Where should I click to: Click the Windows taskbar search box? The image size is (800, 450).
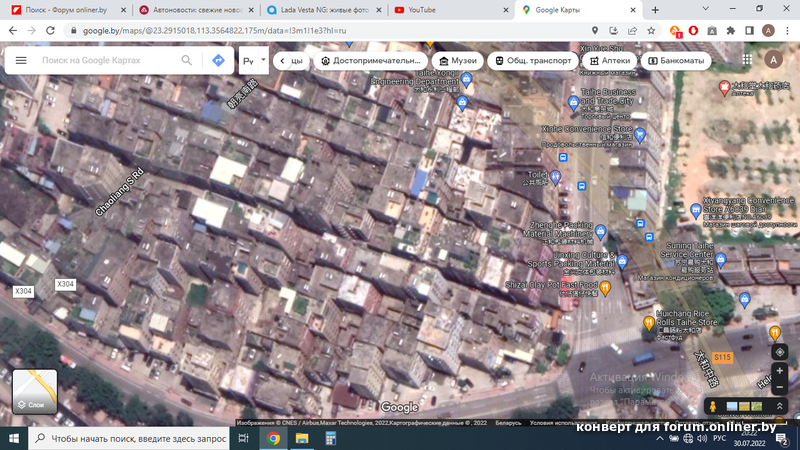[130, 438]
